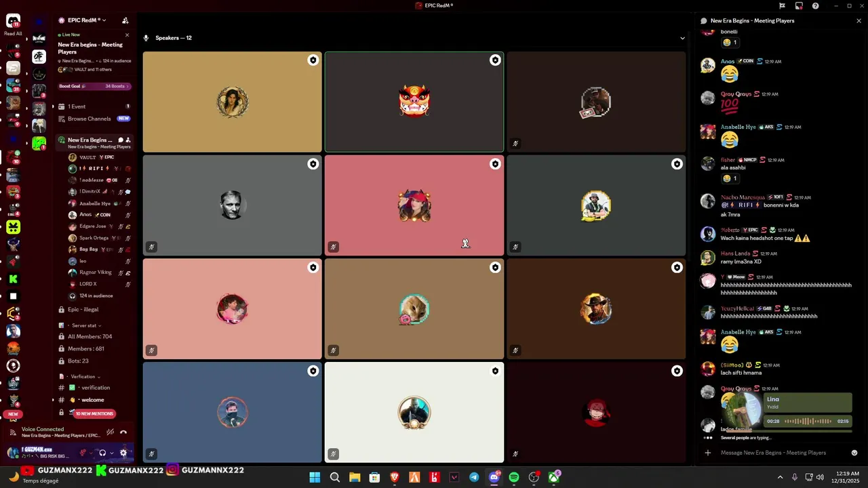The width and height of the screenshot is (868, 488).
Task: Click in the Message New Era Begins input field
Action: coord(780,453)
